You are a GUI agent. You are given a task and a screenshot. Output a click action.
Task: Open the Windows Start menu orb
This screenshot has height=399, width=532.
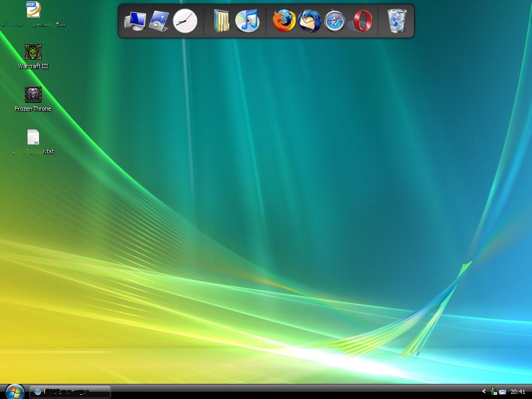click(14, 391)
